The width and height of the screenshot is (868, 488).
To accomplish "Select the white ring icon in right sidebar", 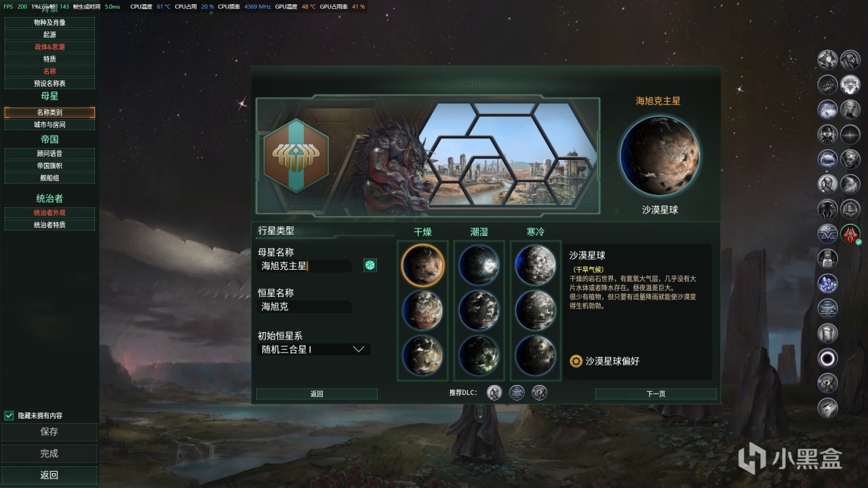I will (827, 358).
